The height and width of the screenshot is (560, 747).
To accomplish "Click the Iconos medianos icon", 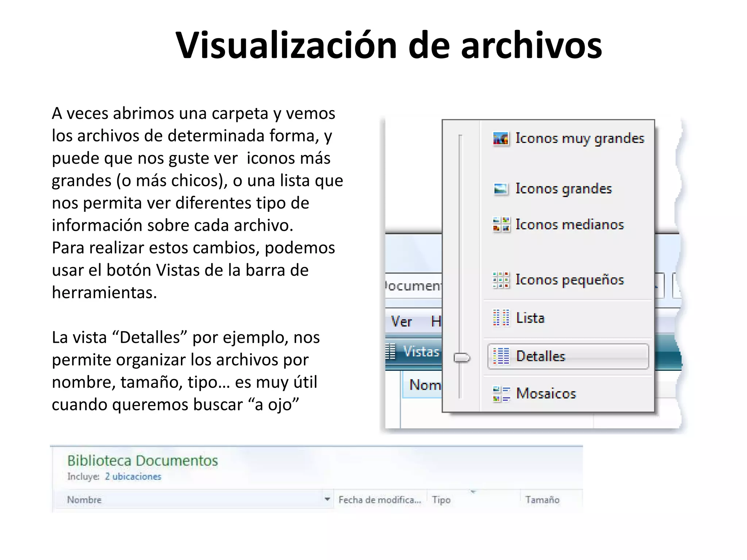I will click(501, 225).
